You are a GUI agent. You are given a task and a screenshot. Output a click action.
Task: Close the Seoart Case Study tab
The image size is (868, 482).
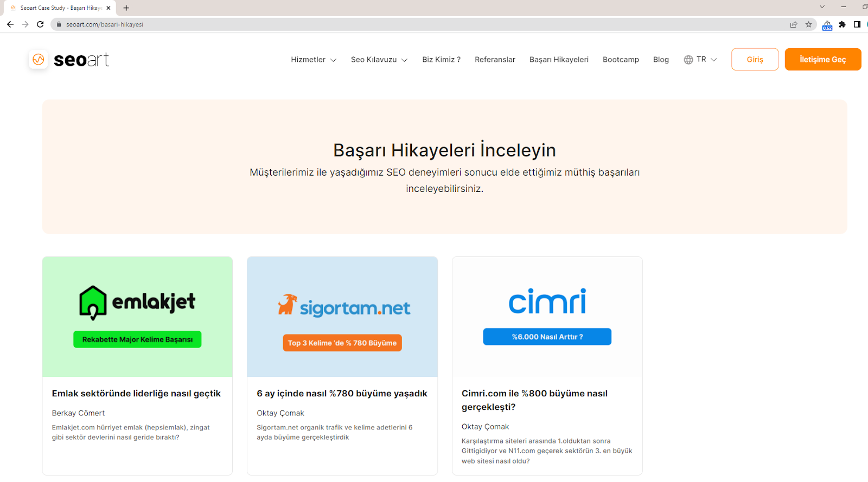[x=108, y=8]
